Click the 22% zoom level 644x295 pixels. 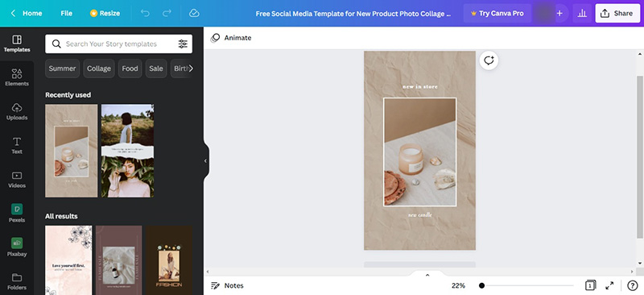coord(458,285)
